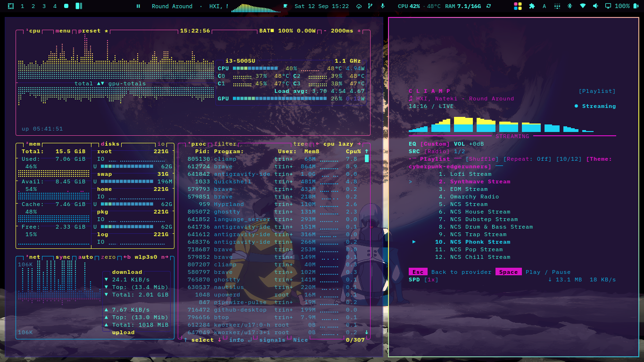Toggle io mode in btop disks header
Viewport: 644px width, 362px height.
click(161, 144)
